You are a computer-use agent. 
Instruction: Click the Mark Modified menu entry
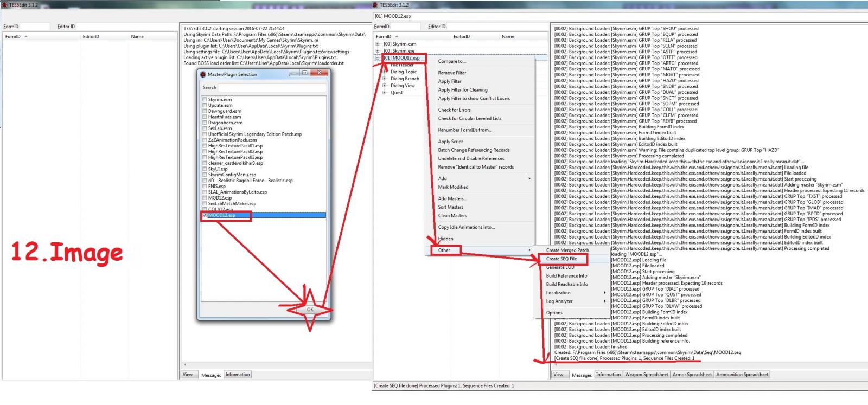tap(453, 187)
